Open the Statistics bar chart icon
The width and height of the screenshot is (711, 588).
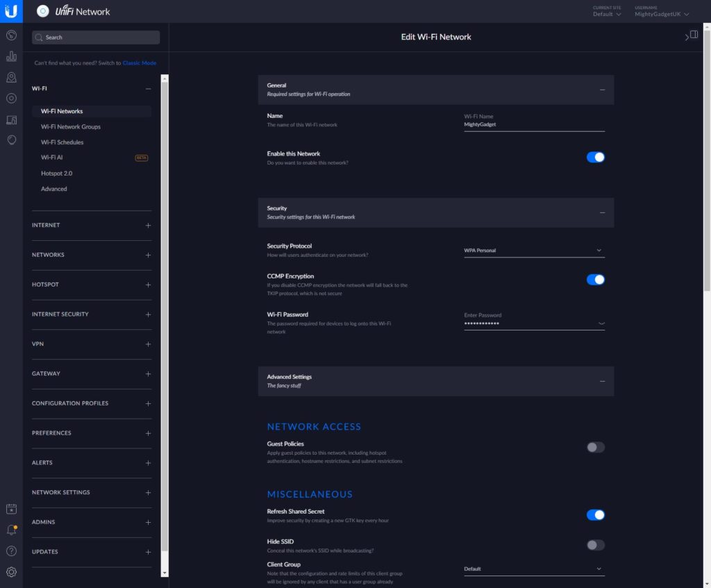pyautogui.click(x=11, y=56)
